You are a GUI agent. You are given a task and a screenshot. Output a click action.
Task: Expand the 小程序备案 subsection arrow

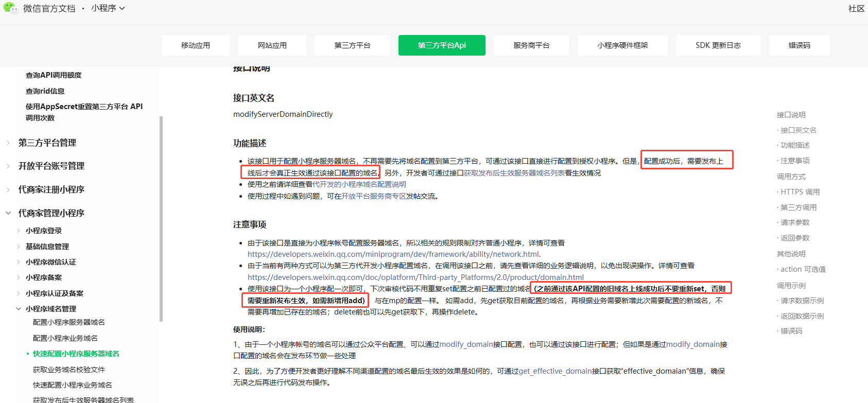(19, 277)
